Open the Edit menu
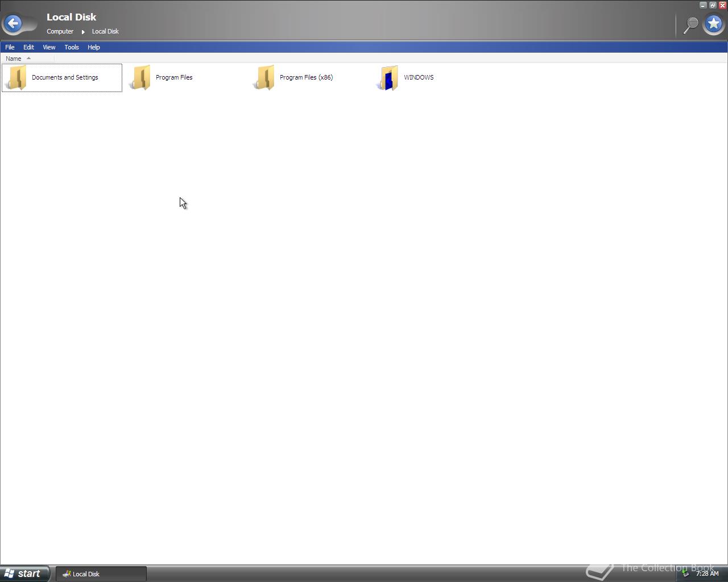Viewport: 728px width, 582px height. coord(28,47)
